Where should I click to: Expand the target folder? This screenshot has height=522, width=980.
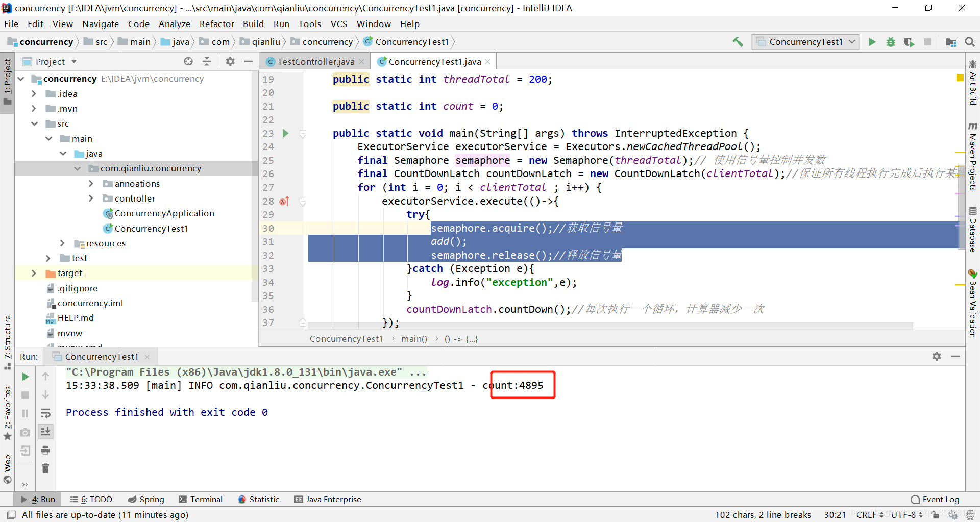tap(34, 273)
